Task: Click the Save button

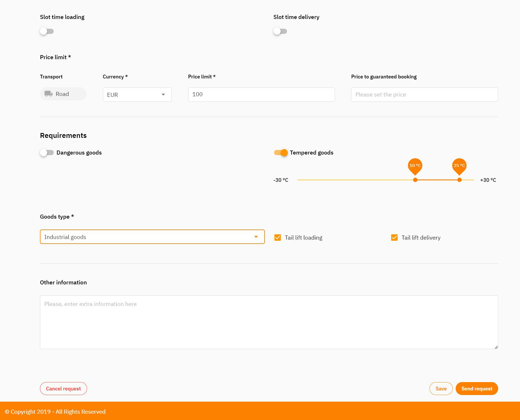Action: tap(441, 389)
